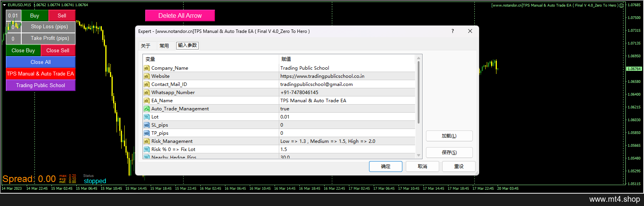The image size is (644, 206).
Task: Click the +91-7478046145 value cell
Action: 347,93
